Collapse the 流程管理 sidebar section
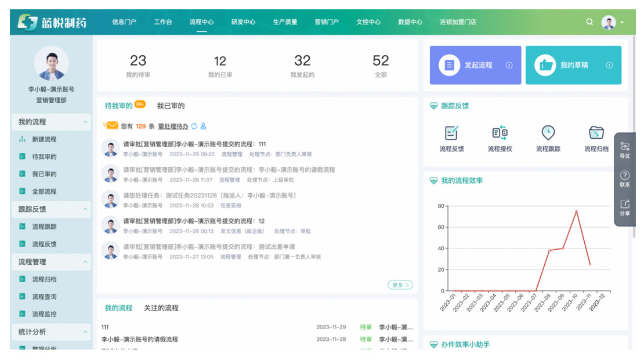The height and width of the screenshot is (360, 644). point(86,262)
